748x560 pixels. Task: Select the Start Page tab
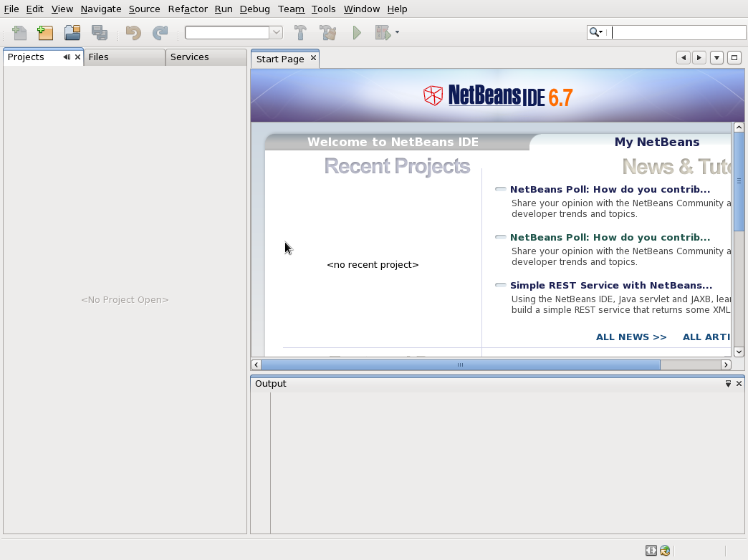point(280,59)
